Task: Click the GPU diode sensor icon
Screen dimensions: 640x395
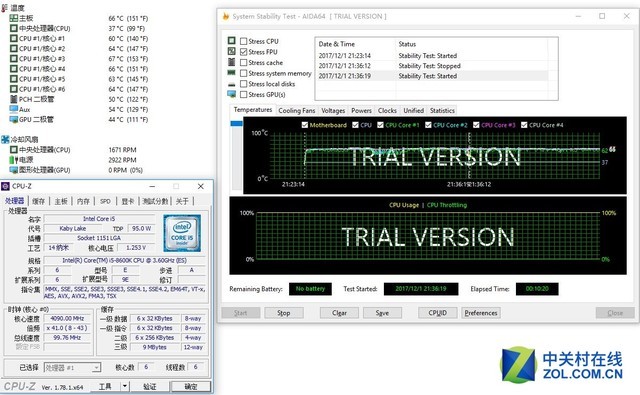Action: 13,120
